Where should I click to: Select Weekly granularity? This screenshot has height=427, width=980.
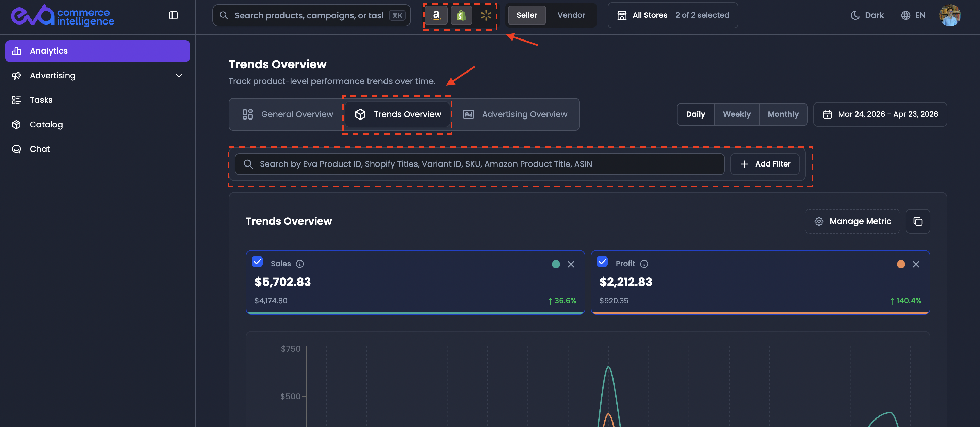736,114
